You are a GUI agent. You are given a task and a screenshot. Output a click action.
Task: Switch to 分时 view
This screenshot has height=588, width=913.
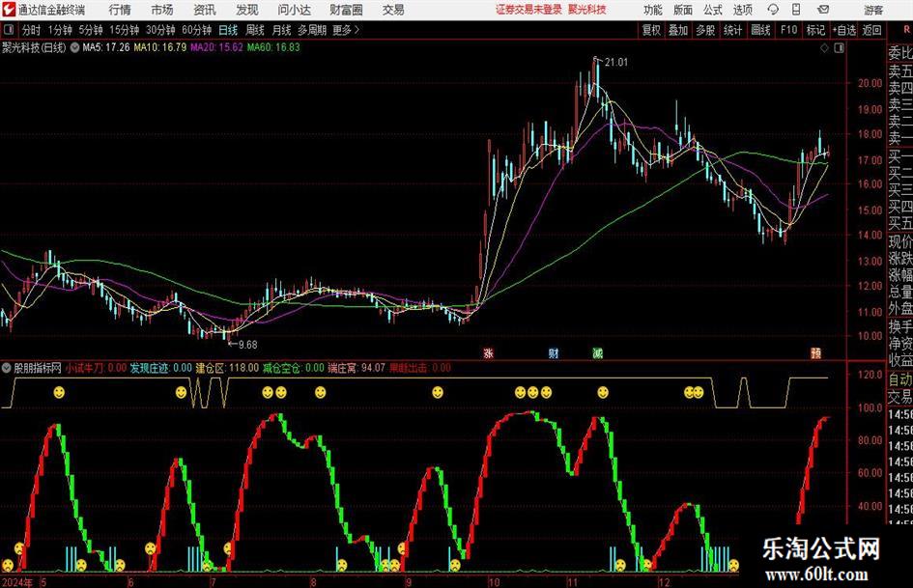[31, 30]
